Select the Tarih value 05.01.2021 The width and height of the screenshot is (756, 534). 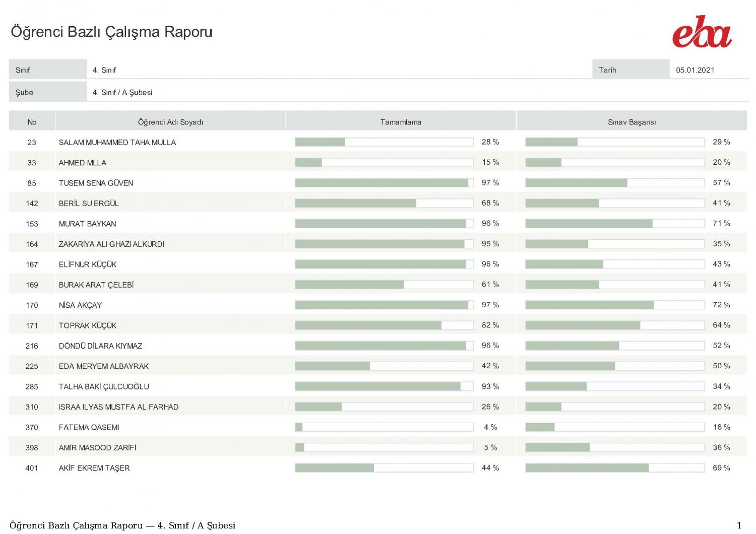pos(695,70)
